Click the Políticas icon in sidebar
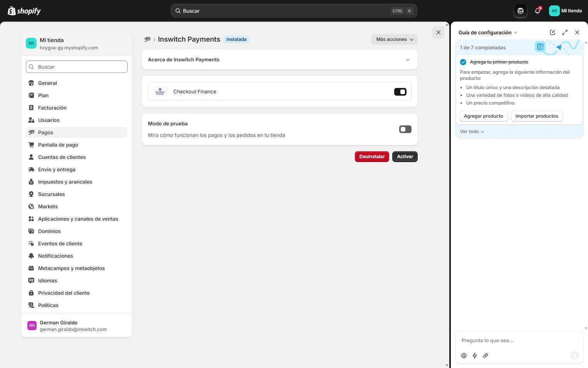588x368 pixels. [x=31, y=305]
